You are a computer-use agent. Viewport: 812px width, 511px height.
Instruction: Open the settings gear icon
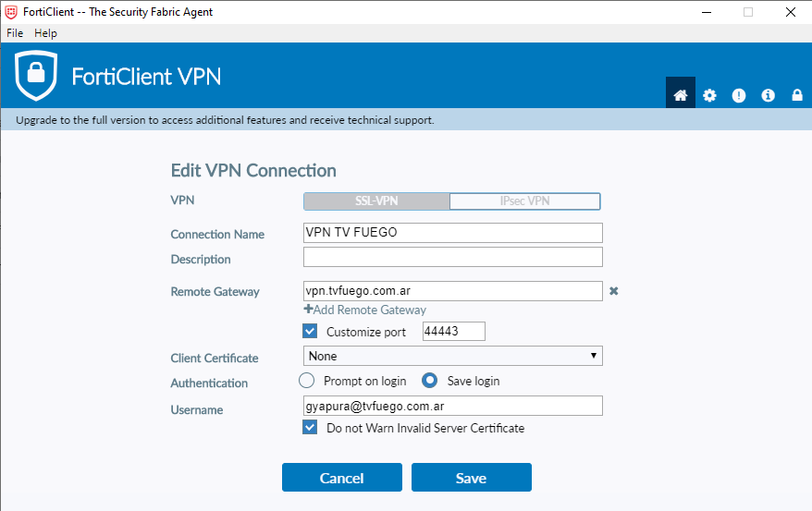[709, 95]
